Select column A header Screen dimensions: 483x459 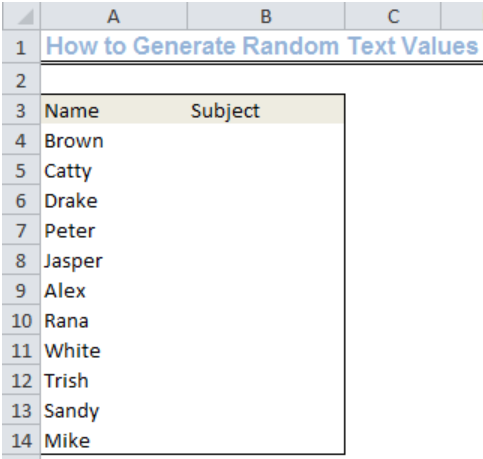click(114, 16)
